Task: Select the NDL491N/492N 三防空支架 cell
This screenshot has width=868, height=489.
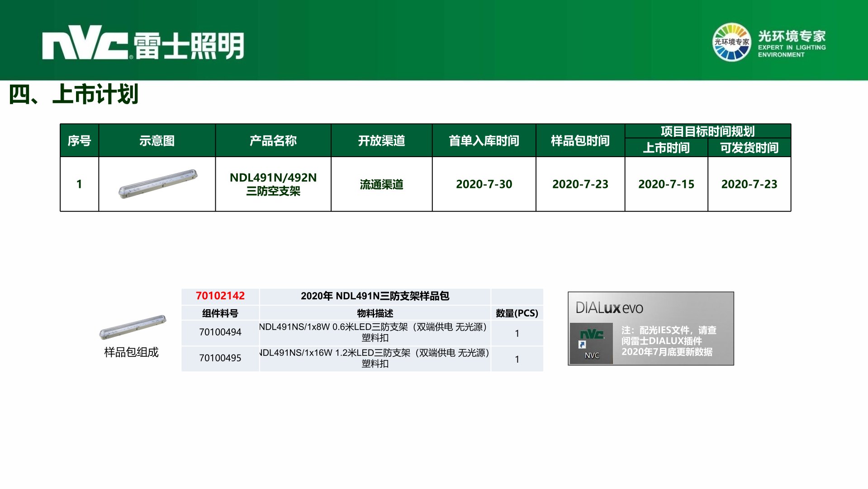Action: [273, 184]
